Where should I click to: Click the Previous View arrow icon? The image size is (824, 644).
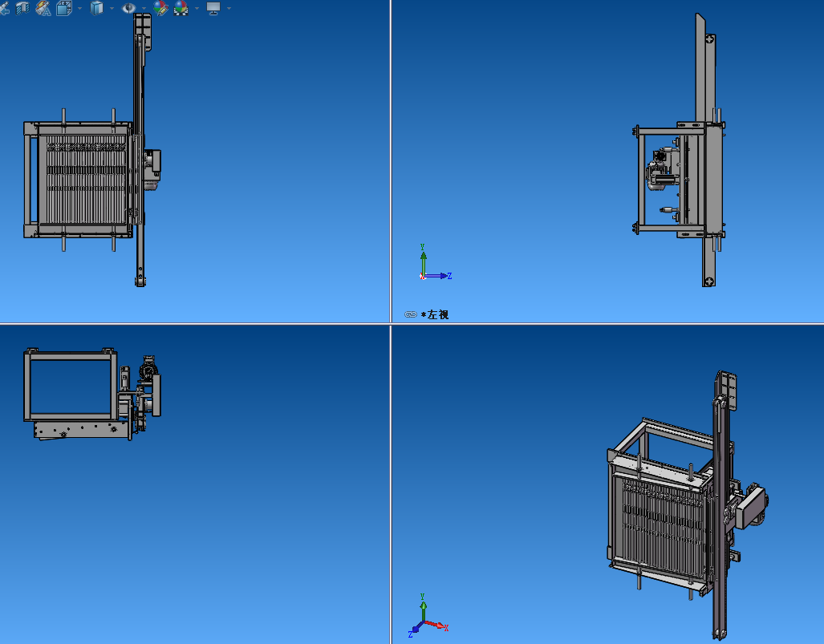[x=4, y=9]
